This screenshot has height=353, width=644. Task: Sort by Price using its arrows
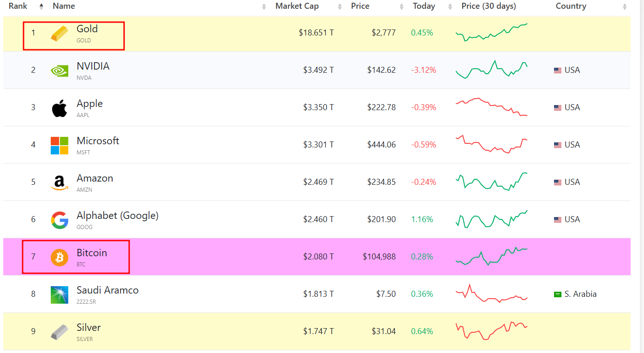[401, 6]
